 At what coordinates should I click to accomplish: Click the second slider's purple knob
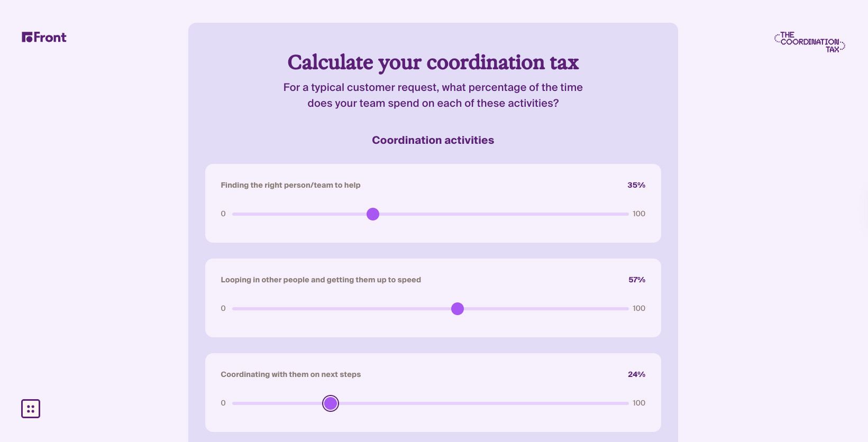tap(457, 309)
